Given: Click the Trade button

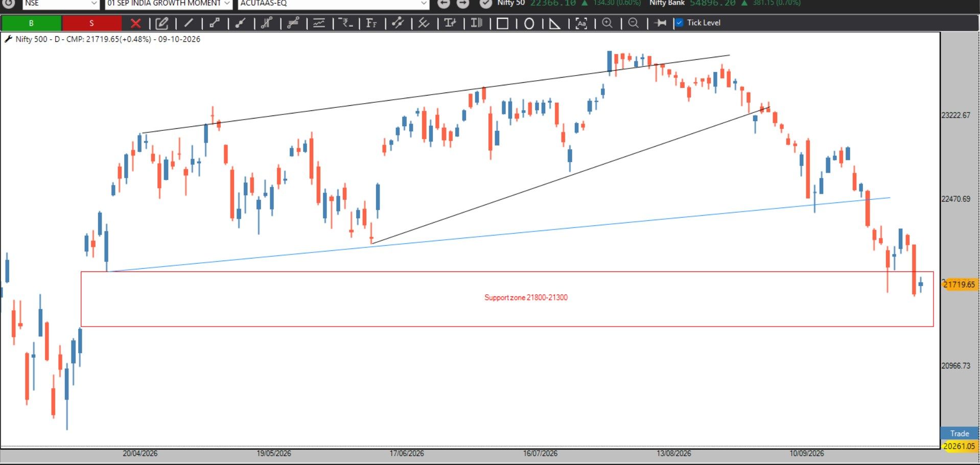Looking at the screenshot, I should tap(960, 433).
